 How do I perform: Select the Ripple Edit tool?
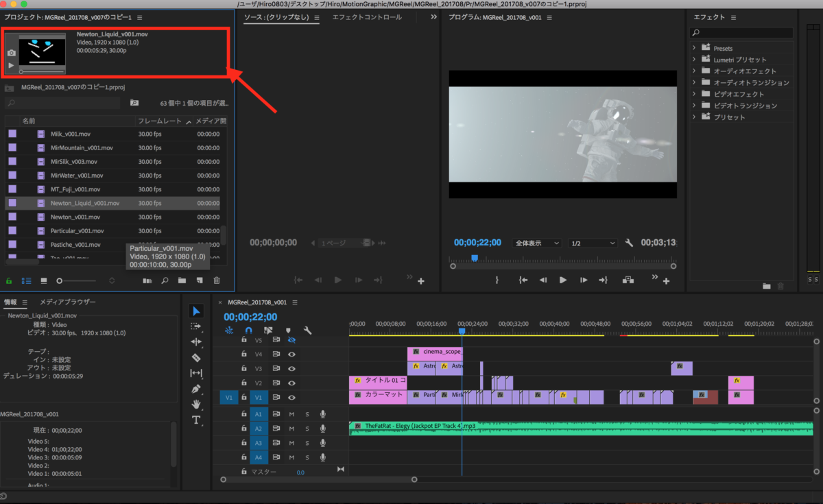coord(196,341)
